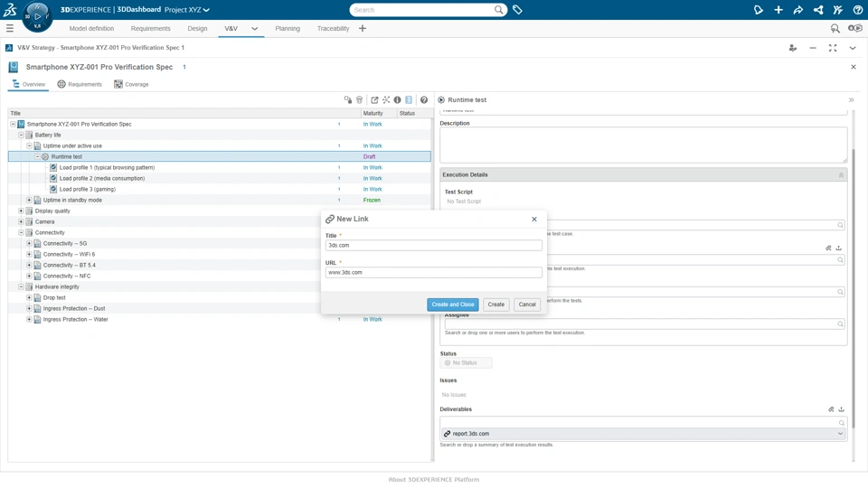Open the Requirements view tab in widget
The width and height of the screenshot is (868, 488).
pos(80,84)
